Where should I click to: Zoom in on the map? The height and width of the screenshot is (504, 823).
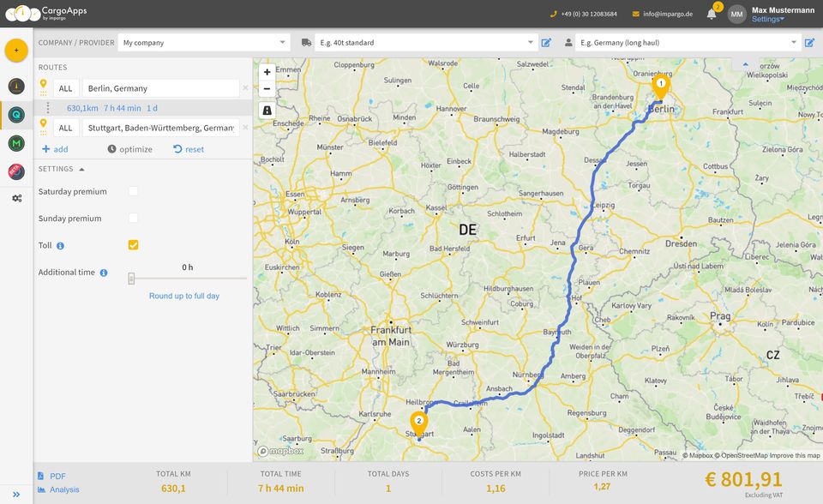tap(267, 72)
